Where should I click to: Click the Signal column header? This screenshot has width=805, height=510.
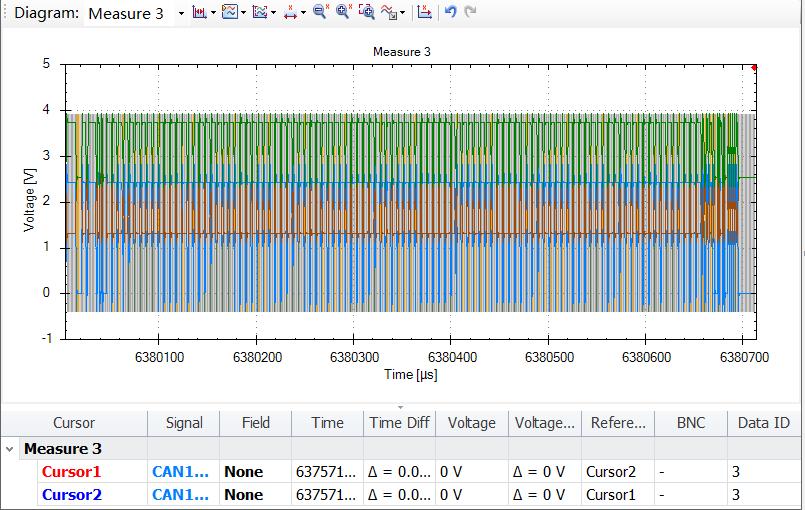point(184,423)
